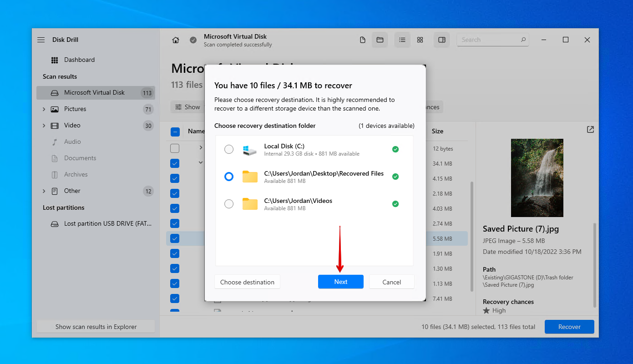Expand the Pictures category in sidebar
Image resolution: width=633 pixels, height=364 pixels.
coord(44,109)
